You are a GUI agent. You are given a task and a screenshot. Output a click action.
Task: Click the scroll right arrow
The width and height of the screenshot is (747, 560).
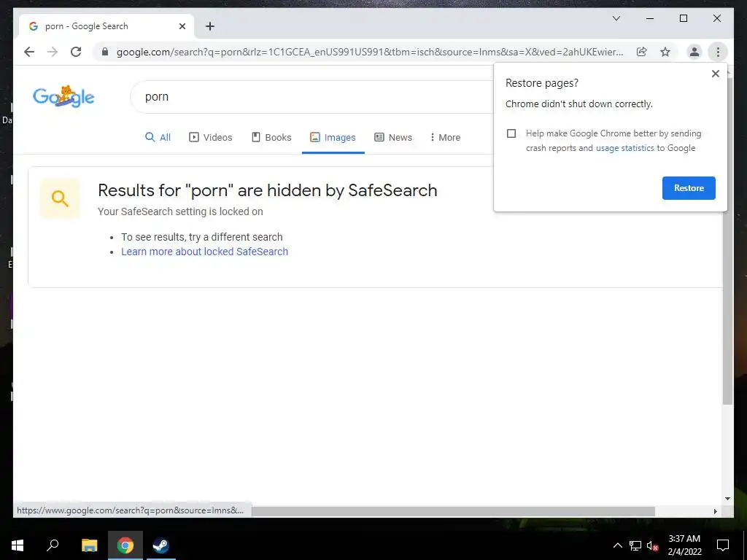(x=715, y=511)
